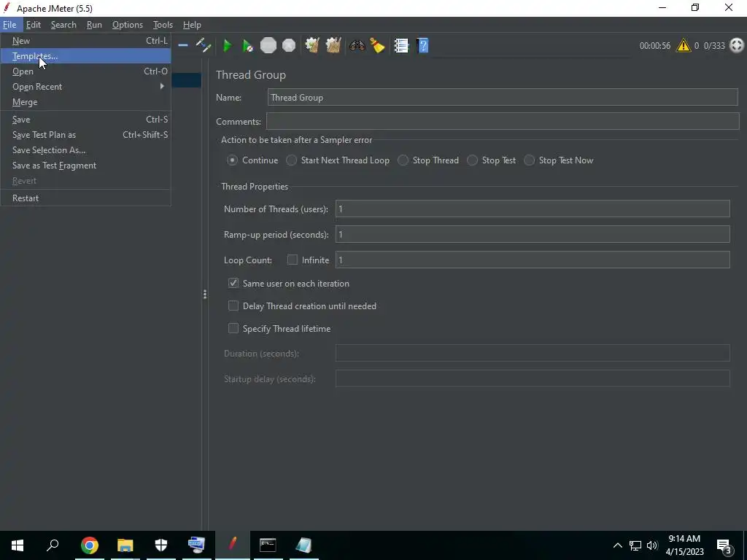
Task: Choose Merge from the File menu
Action: tap(86, 102)
